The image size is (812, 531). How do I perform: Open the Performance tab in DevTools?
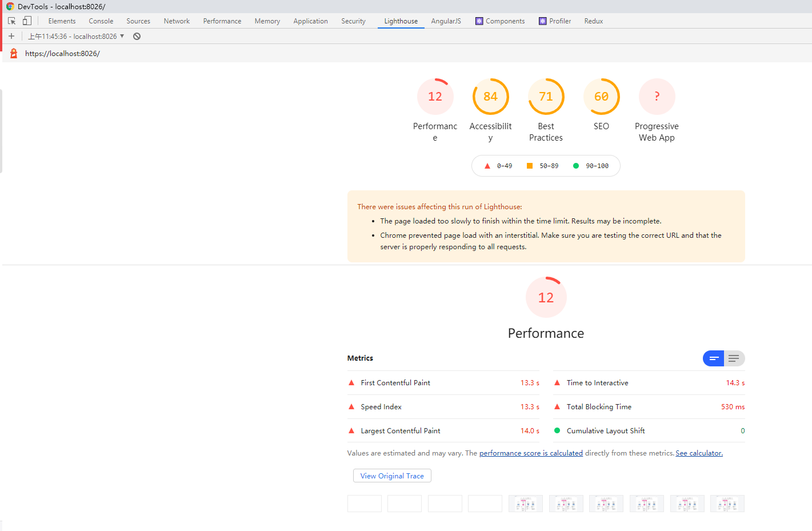pos(222,21)
